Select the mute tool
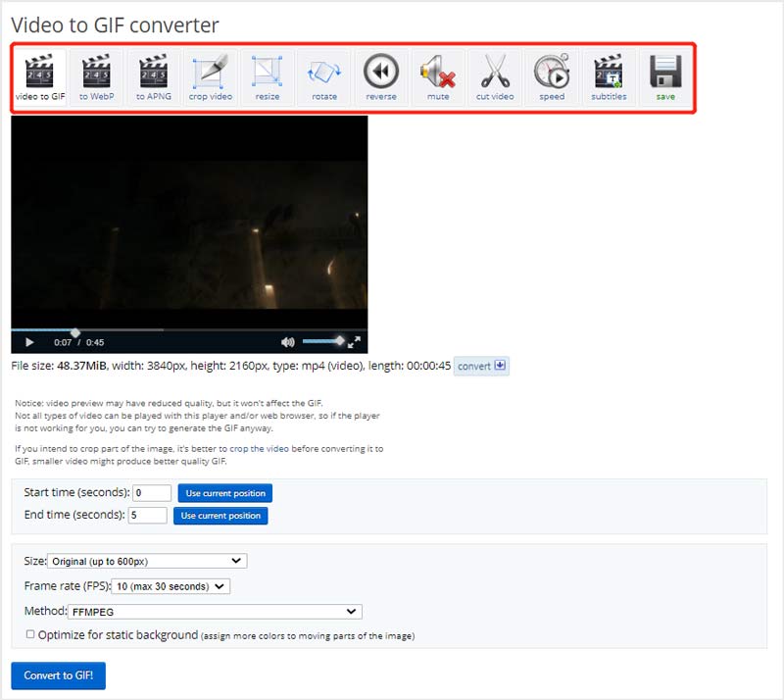784x700 pixels. (437, 76)
